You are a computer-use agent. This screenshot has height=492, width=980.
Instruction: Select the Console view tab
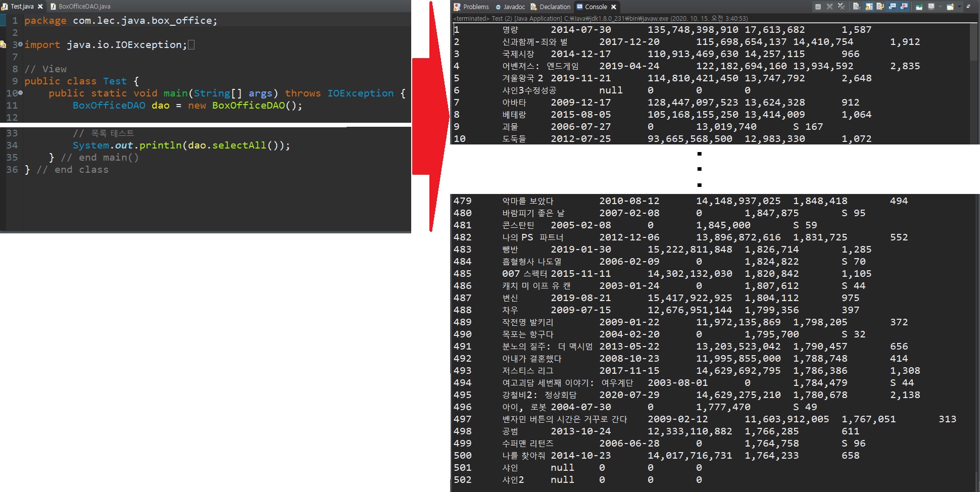pos(596,7)
